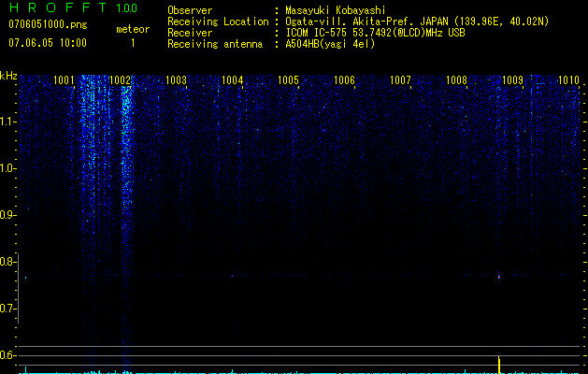The image size is (588, 374).
Task: Click the version number 1.00
Action: [126, 8]
